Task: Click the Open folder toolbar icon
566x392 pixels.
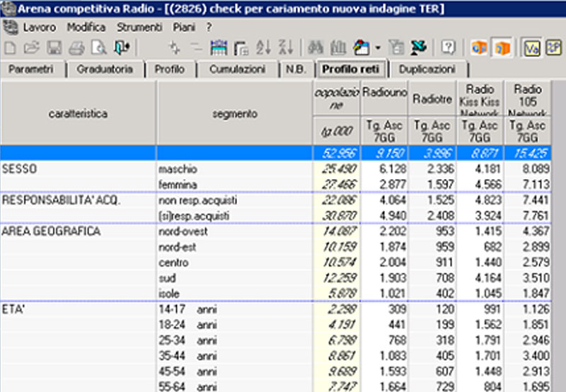Action: (31, 47)
